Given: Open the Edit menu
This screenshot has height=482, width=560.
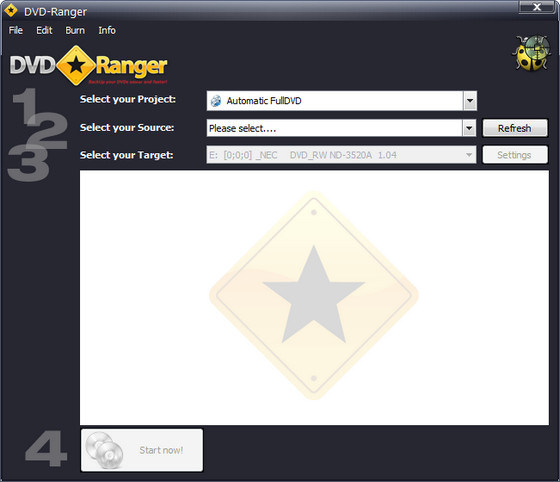Looking at the screenshot, I should (x=44, y=30).
